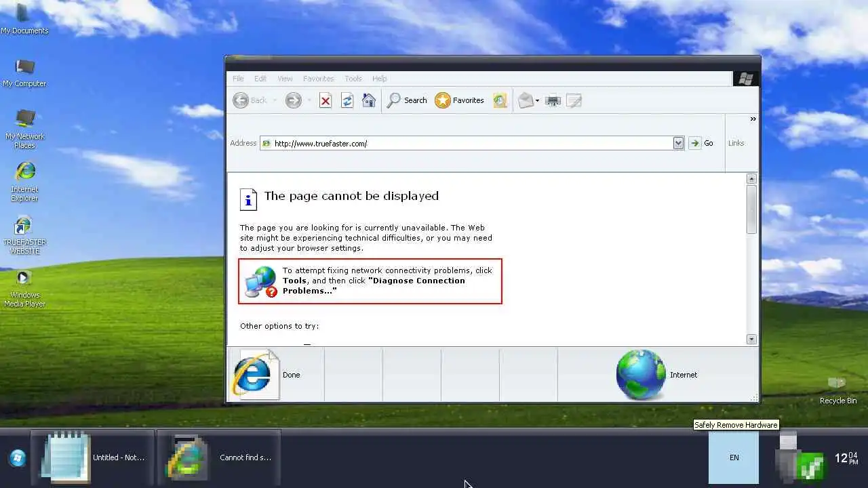Click the info icon beside error heading

pos(248,199)
